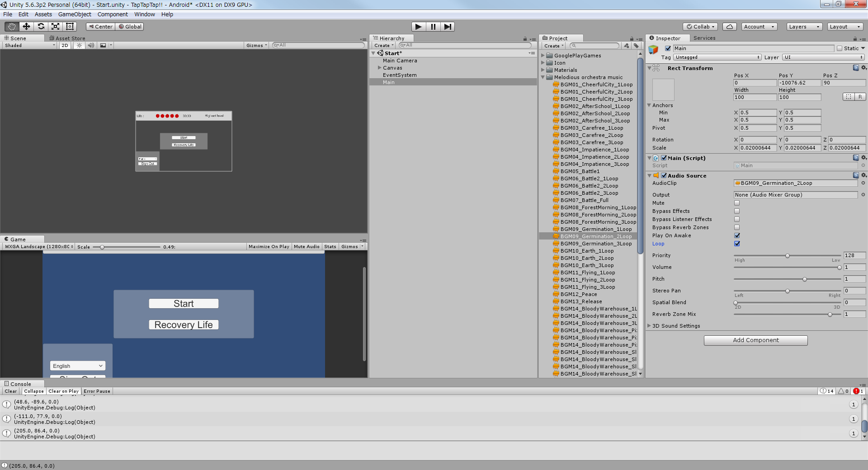Open the cloud services icon

(x=730, y=27)
